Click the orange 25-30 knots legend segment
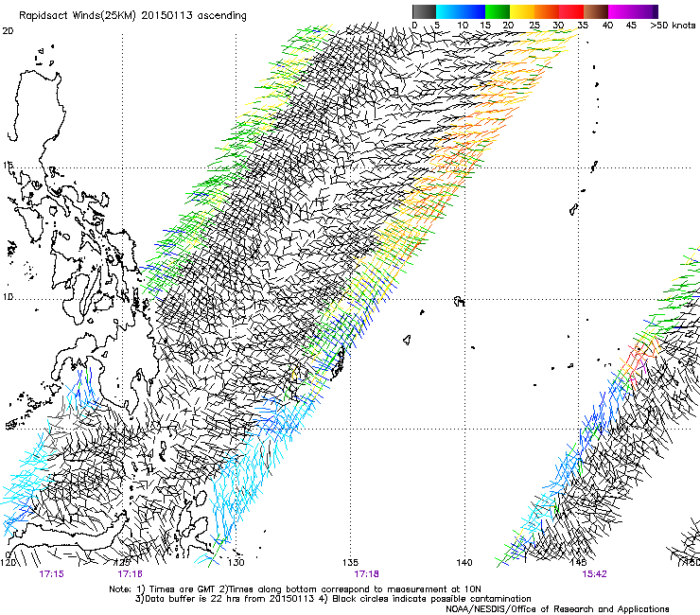The width and height of the screenshot is (700, 615). [547, 11]
